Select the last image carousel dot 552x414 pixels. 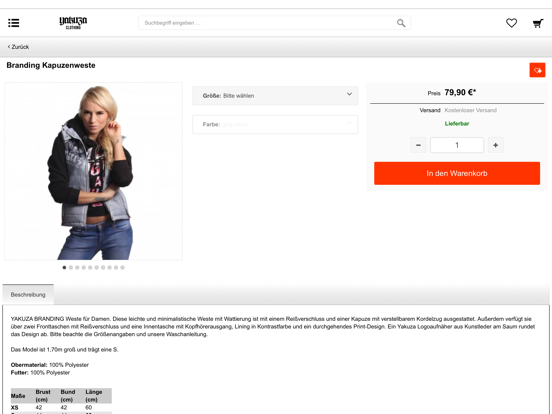(122, 268)
